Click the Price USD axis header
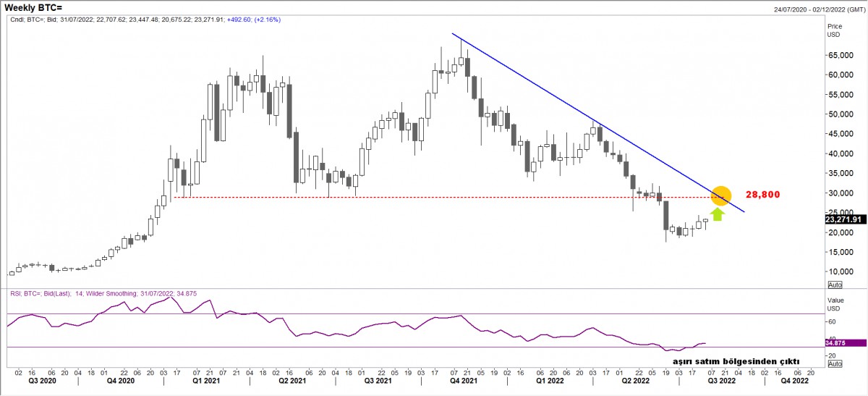The width and height of the screenshot is (868, 396). (834, 30)
